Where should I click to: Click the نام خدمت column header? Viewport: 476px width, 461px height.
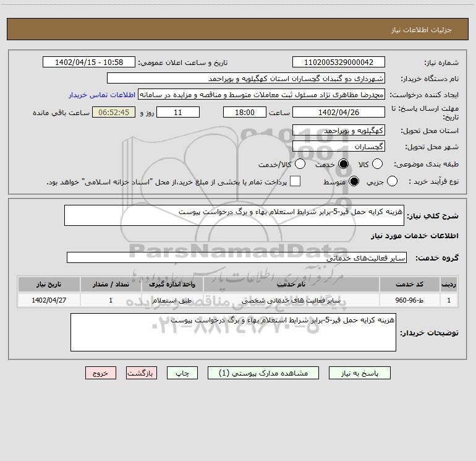[x=291, y=284]
